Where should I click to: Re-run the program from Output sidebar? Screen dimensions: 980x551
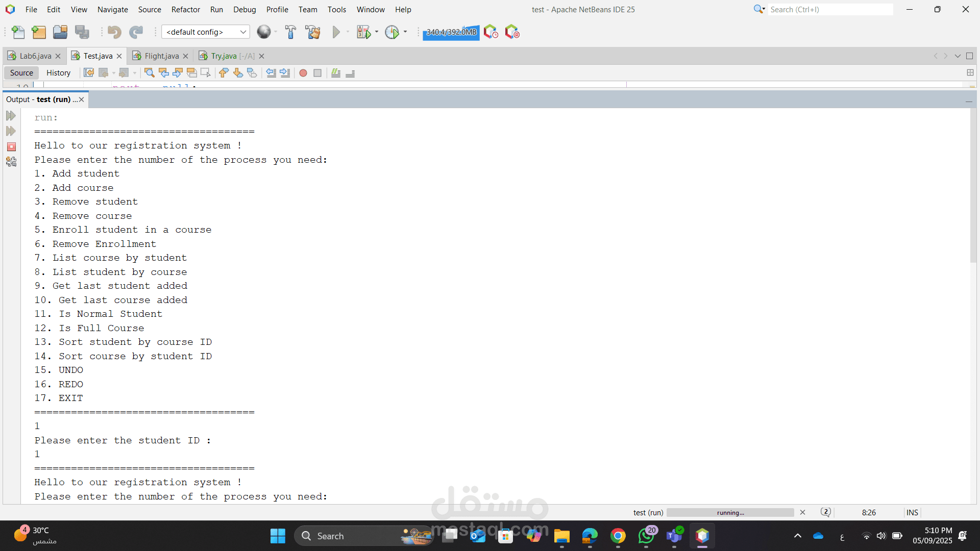[11, 116]
